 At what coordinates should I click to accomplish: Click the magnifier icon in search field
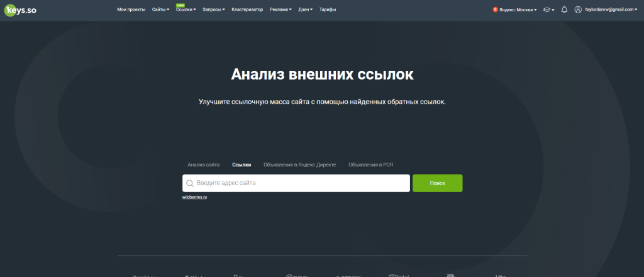click(x=190, y=183)
